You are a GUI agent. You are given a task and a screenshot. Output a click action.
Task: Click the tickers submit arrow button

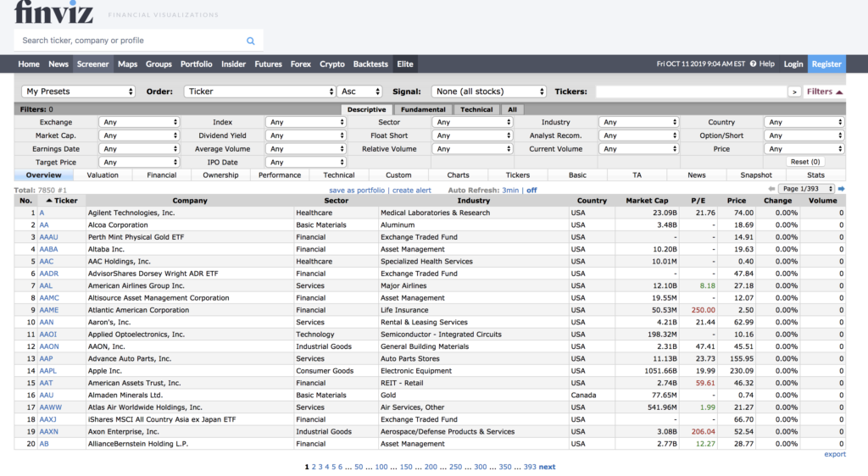[x=794, y=91]
